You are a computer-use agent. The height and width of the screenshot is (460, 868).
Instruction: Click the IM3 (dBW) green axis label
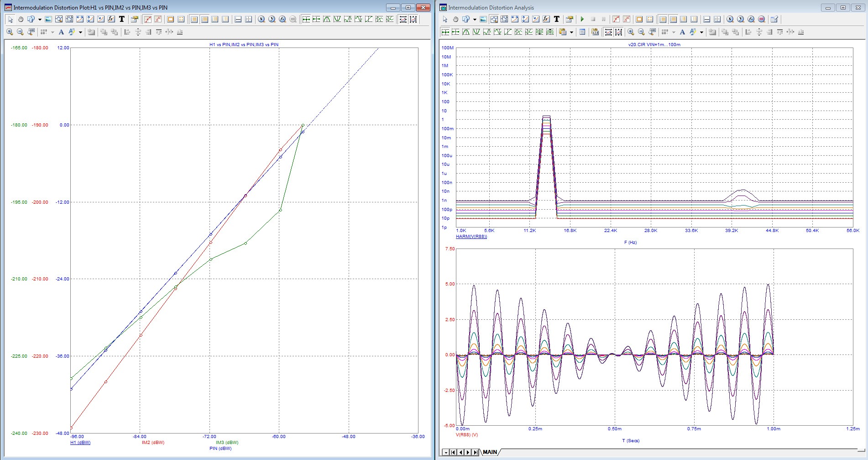227,443
